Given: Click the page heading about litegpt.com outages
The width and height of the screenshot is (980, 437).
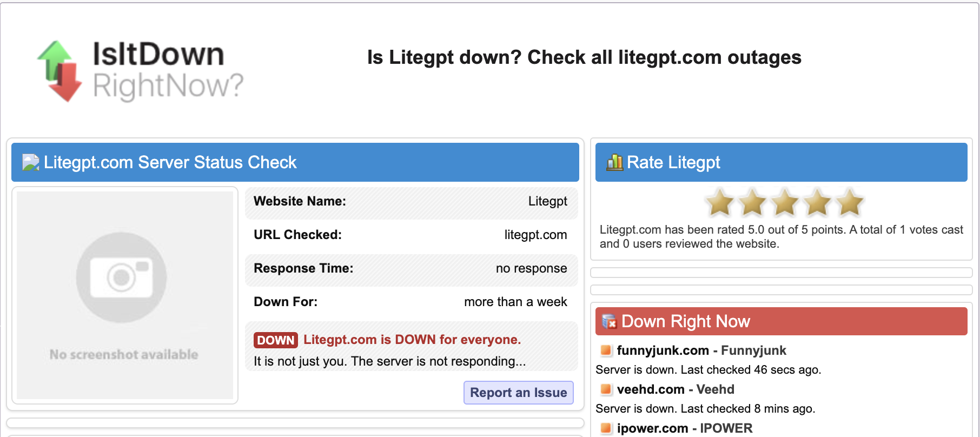Looking at the screenshot, I should [x=584, y=57].
